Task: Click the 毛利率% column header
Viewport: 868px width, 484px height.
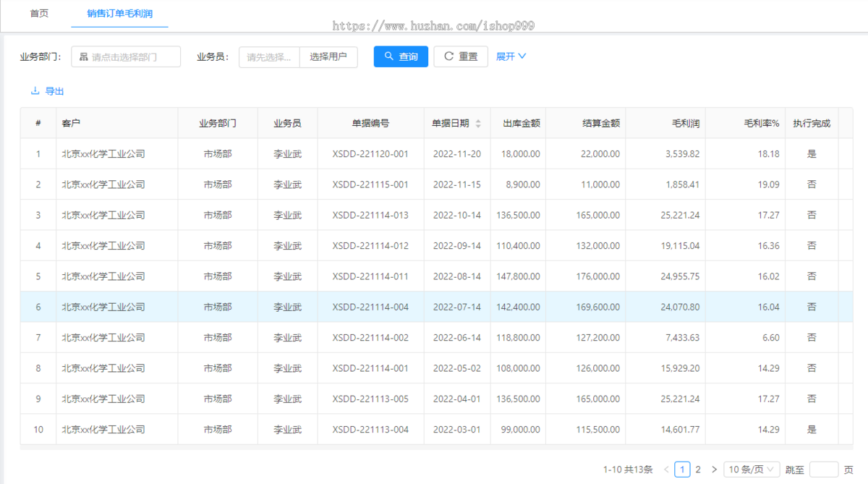Action: click(762, 124)
